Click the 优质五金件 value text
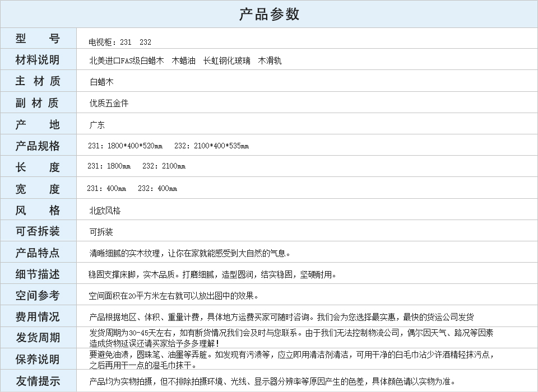Screen dimensions: 538x392 [x=109, y=103]
